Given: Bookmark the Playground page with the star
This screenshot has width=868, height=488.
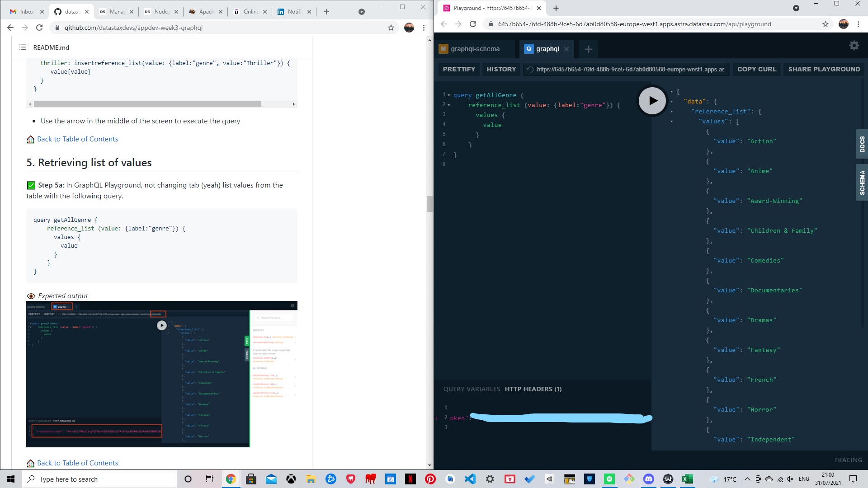Looking at the screenshot, I should pos(826,24).
